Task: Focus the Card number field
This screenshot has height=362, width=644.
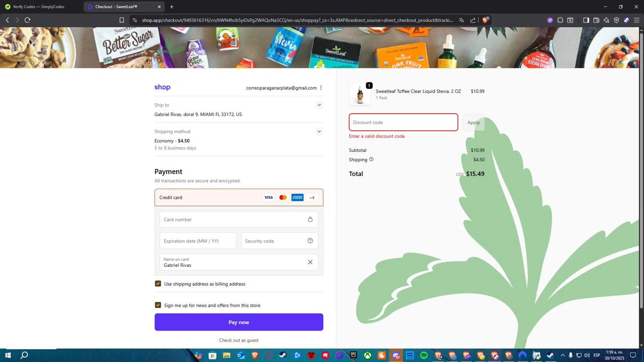Action: point(239,220)
